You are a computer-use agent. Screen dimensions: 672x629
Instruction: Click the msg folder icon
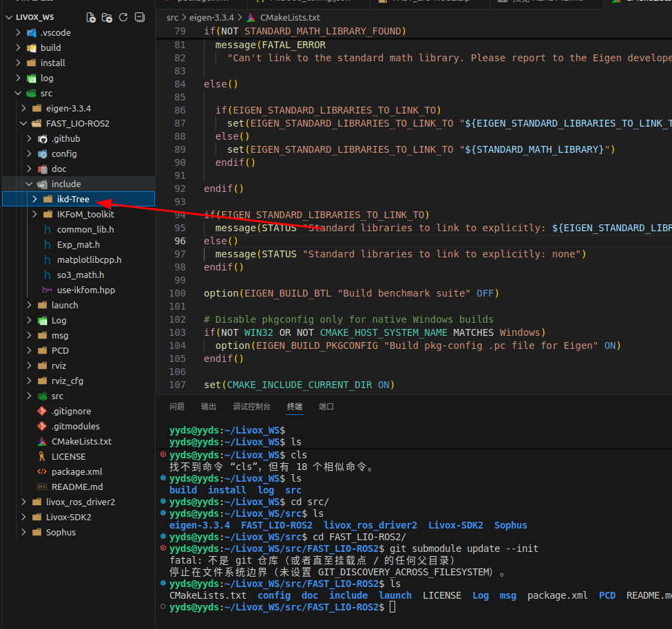click(x=43, y=336)
